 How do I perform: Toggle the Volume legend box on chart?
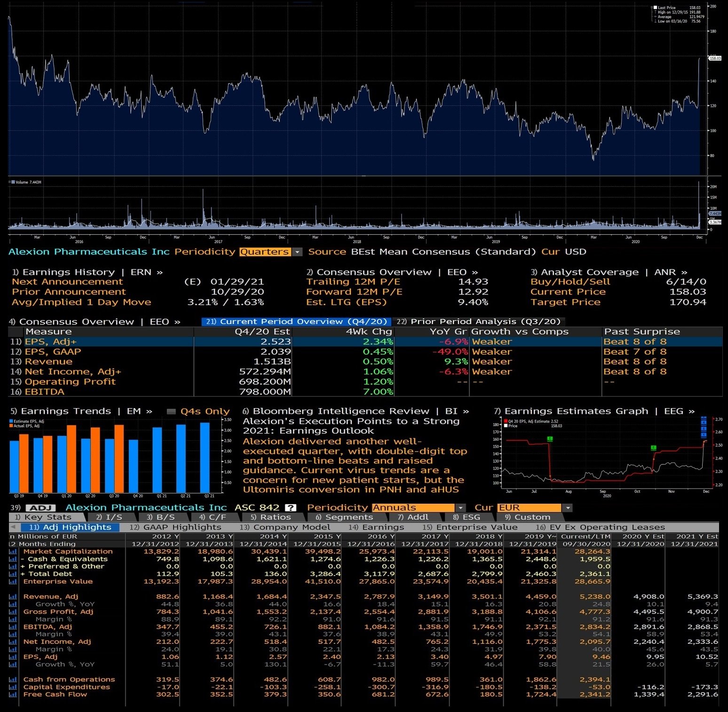coord(10,182)
